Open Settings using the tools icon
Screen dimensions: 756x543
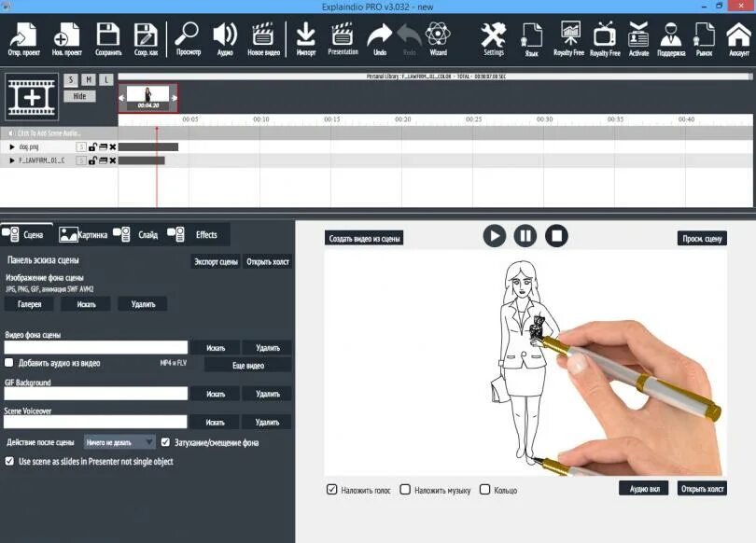point(492,37)
